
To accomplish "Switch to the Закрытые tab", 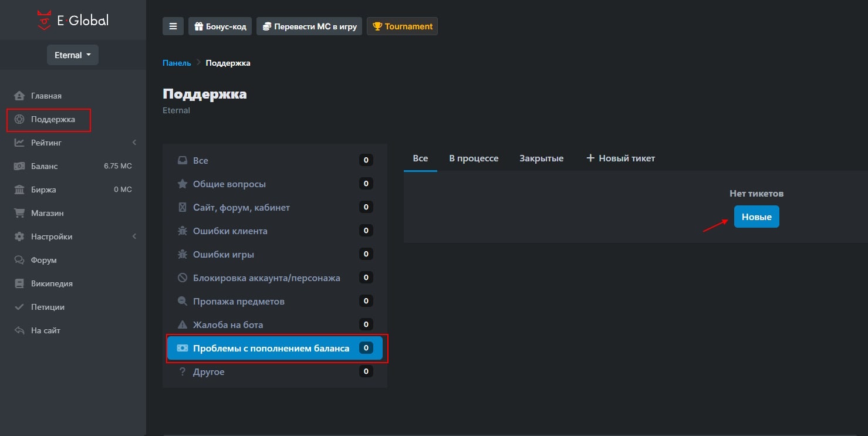I will [x=541, y=158].
